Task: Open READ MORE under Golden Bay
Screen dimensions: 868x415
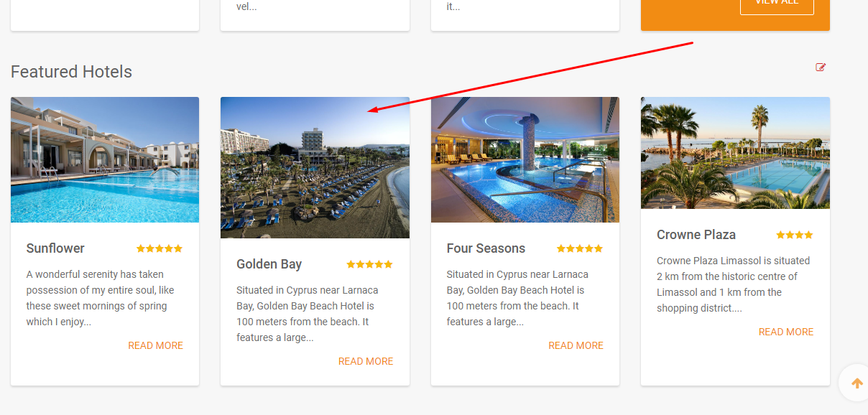Action: [366, 361]
